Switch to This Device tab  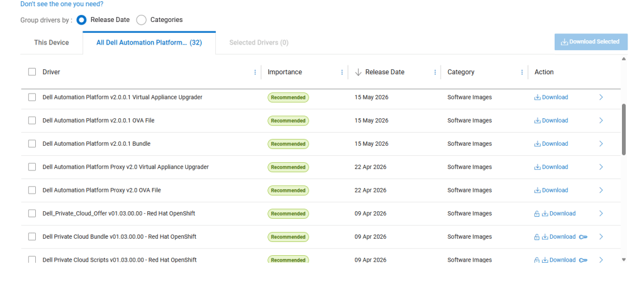click(x=52, y=43)
